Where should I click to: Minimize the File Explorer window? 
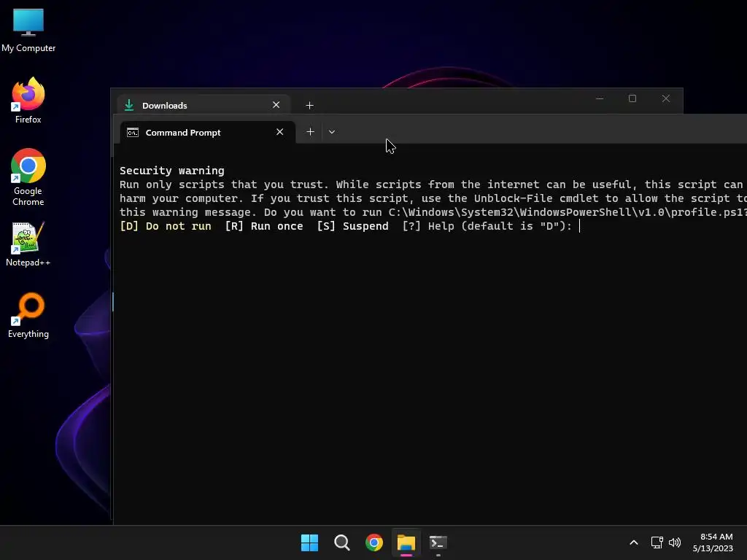[600, 98]
